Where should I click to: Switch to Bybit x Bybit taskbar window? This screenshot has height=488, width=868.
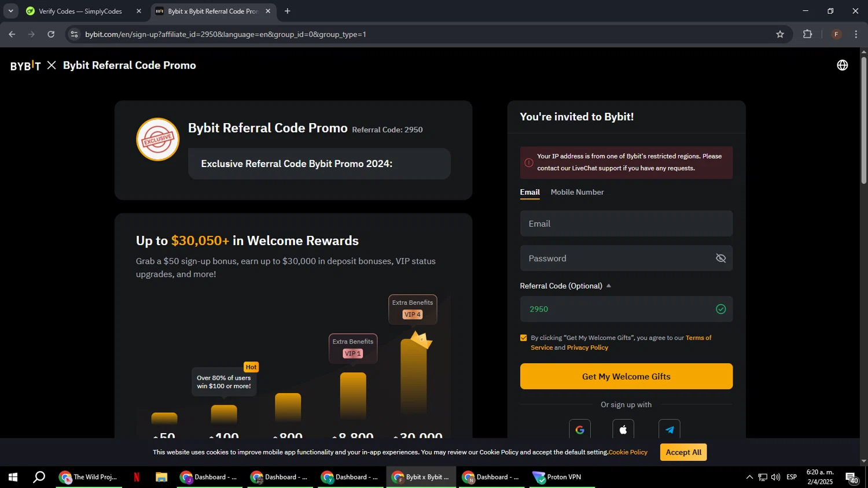(421, 477)
